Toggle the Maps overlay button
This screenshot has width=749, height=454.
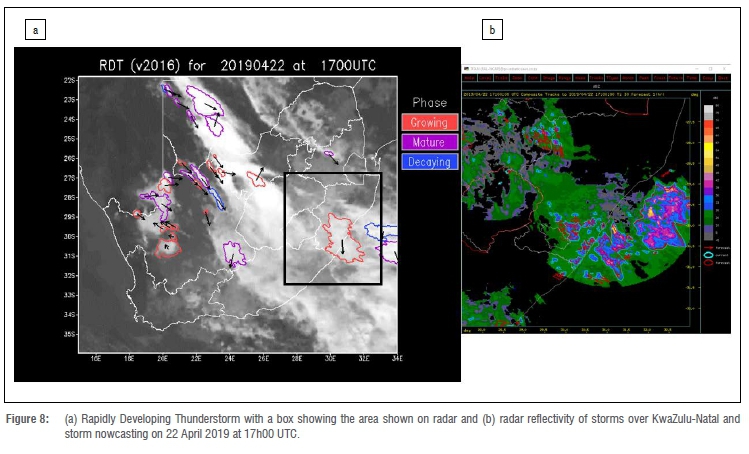tap(580, 77)
